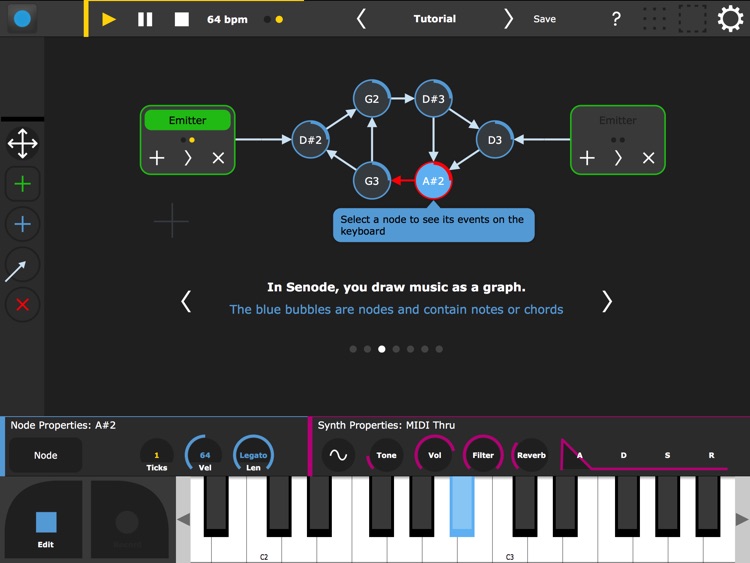
Task: Jump to the first tutorial page dot
Action: pyautogui.click(x=353, y=349)
